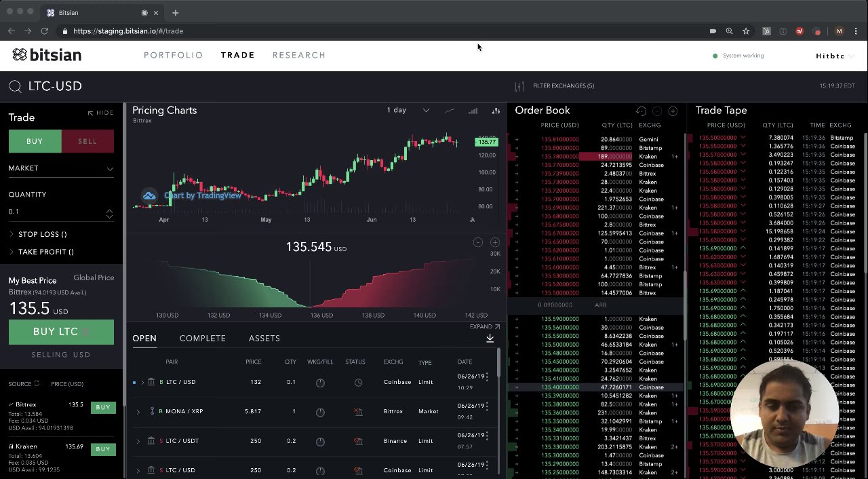868x479 pixels.
Task: Click the camera icon in address bar
Action: point(713,31)
